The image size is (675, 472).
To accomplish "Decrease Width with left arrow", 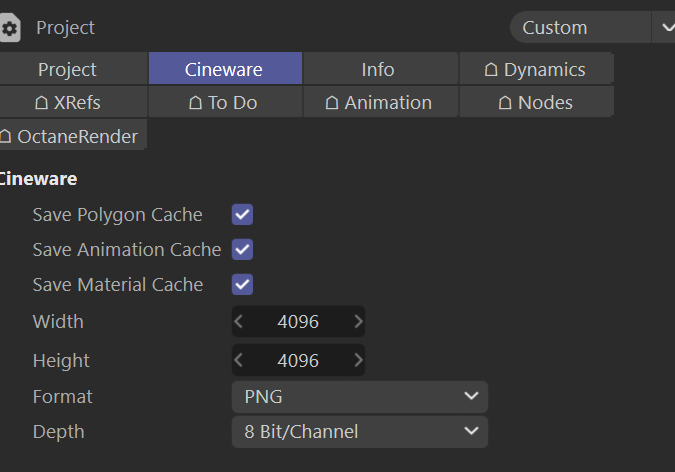I will [239, 322].
